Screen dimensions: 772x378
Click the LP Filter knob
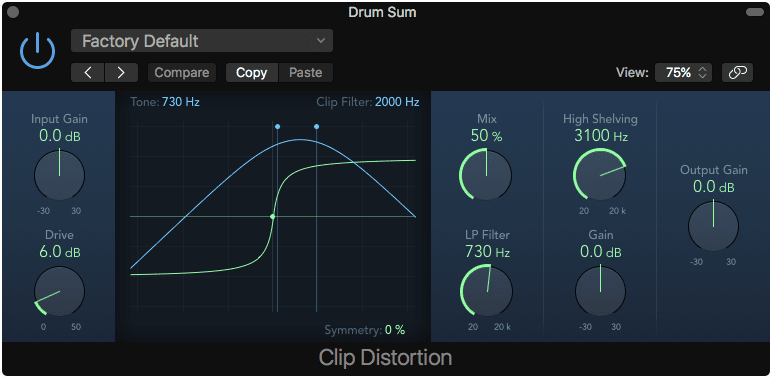486,291
